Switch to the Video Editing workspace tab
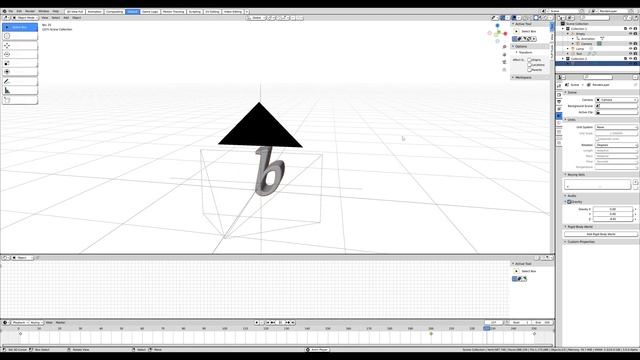 click(233, 12)
